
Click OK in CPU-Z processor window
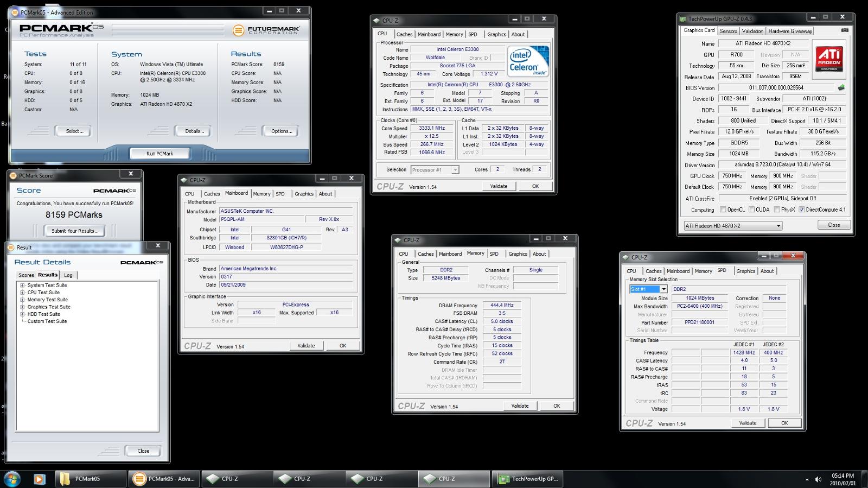[x=535, y=186]
